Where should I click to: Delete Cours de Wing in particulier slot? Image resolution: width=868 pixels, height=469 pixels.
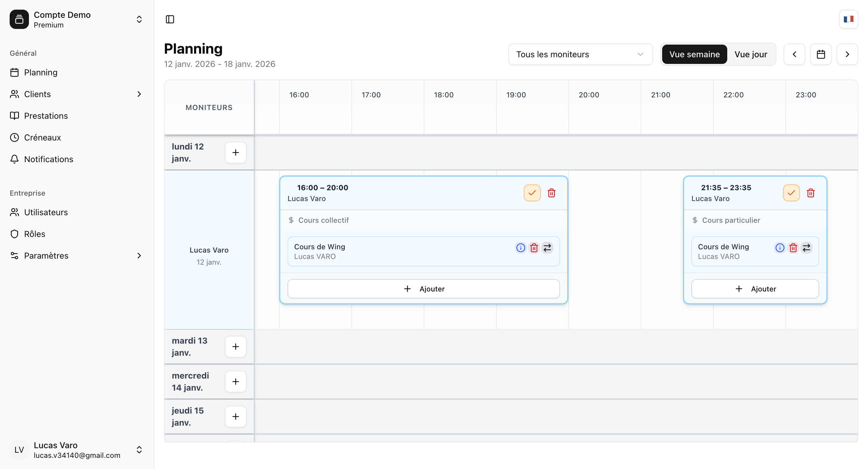(x=793, y=248)
